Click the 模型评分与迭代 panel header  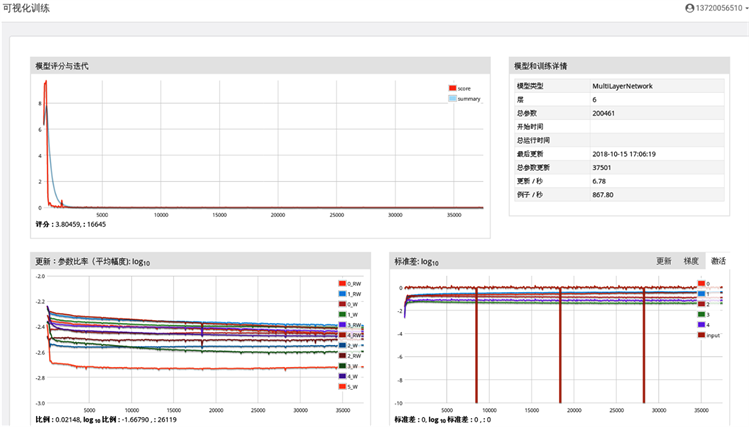(62, 66)
